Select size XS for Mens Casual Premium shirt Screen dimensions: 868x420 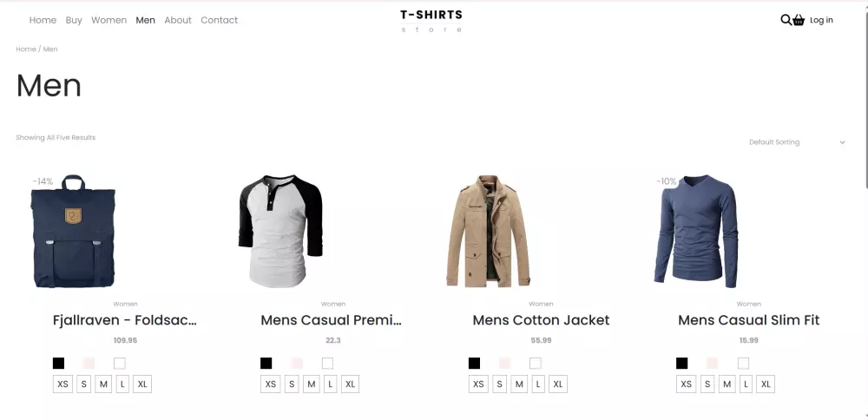(x=271, y=384)
